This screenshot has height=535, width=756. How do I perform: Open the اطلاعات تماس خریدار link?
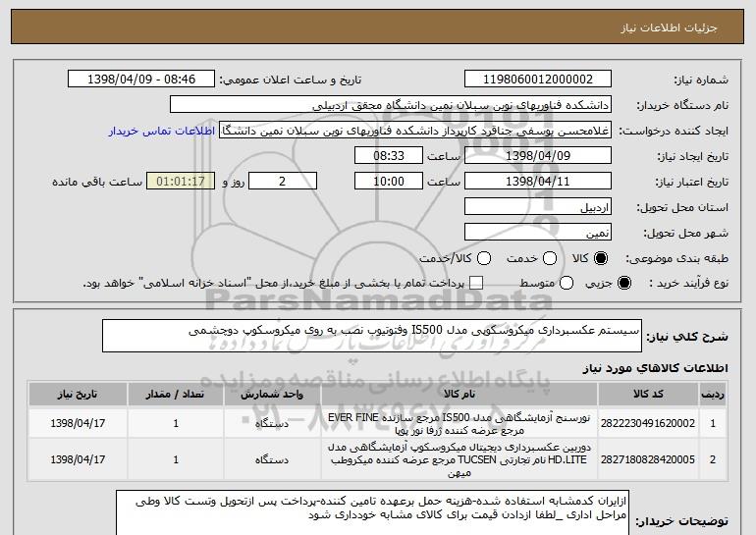click(x=162, y=132)
